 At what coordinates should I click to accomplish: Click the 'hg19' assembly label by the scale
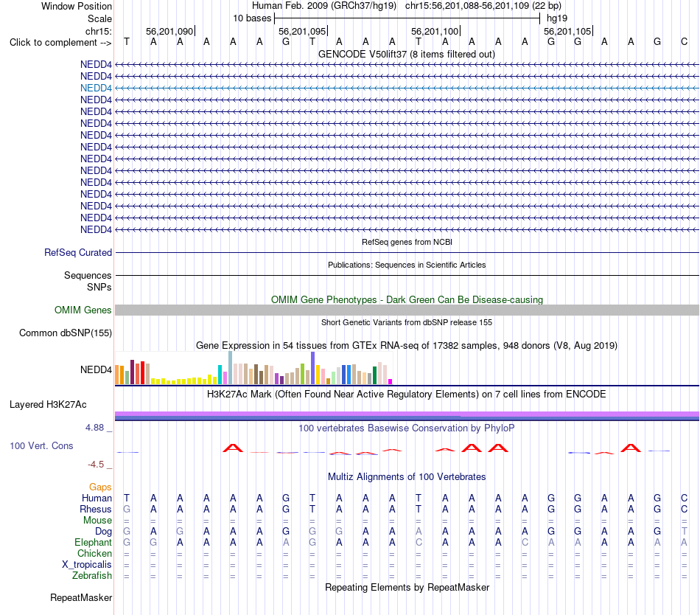557,18
